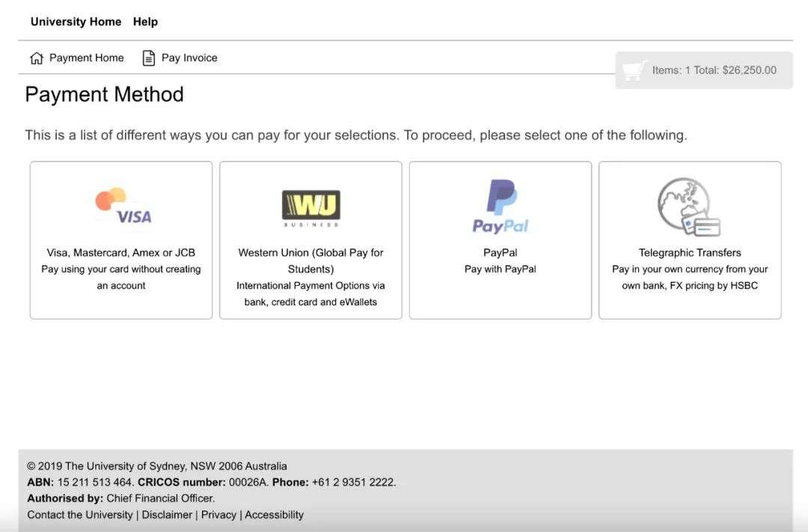Open the Privacy footer link

218,515
